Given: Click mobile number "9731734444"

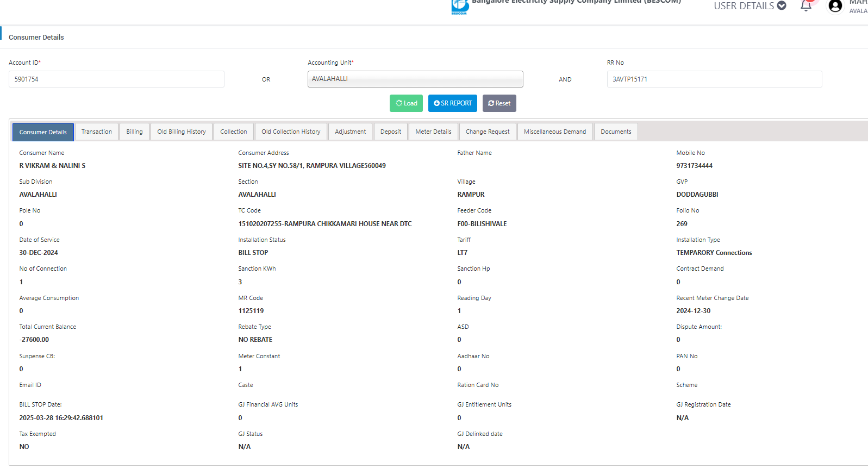Looking at the screenshot, I should tap(694, 166).
